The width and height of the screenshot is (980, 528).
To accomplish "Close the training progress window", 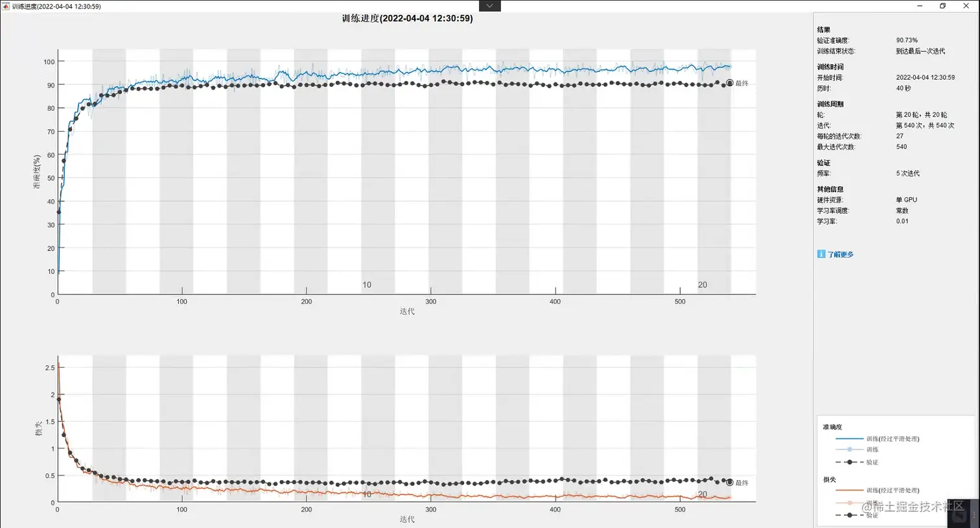I will 966,6.
